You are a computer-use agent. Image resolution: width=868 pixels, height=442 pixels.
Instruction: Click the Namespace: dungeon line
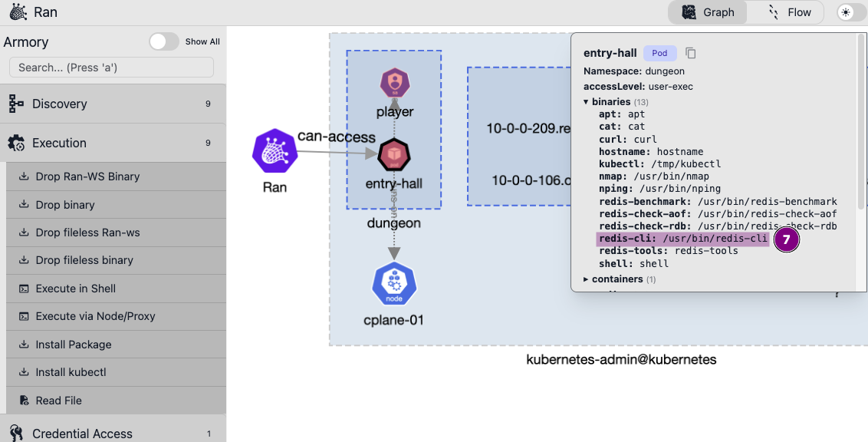[x=634, y=71]
